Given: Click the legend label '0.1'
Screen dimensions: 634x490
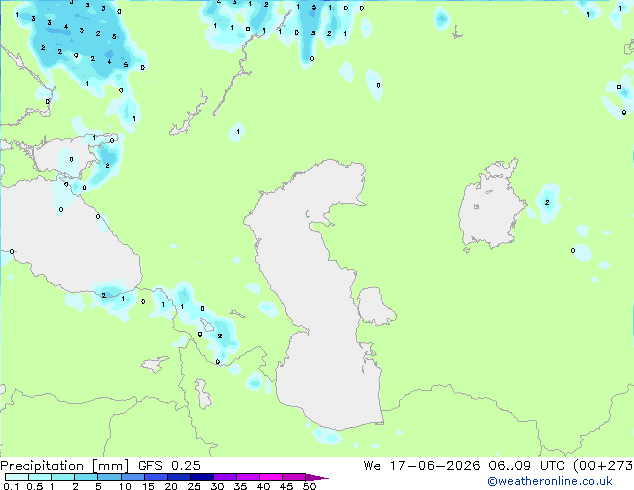Looking at the screenshot, I should click(11, 486).
